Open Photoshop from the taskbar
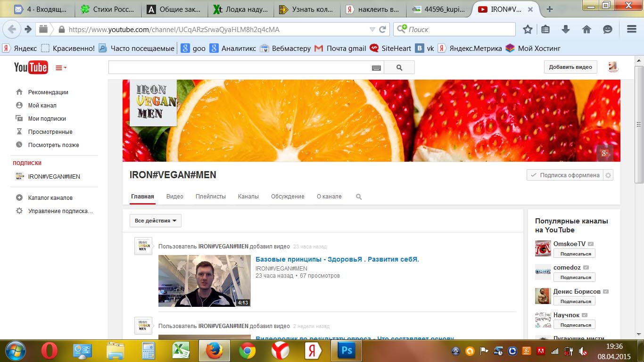Image resolution: width=644 pixels, height=362 pixels. pyautogui.click(x=347, y=351)
